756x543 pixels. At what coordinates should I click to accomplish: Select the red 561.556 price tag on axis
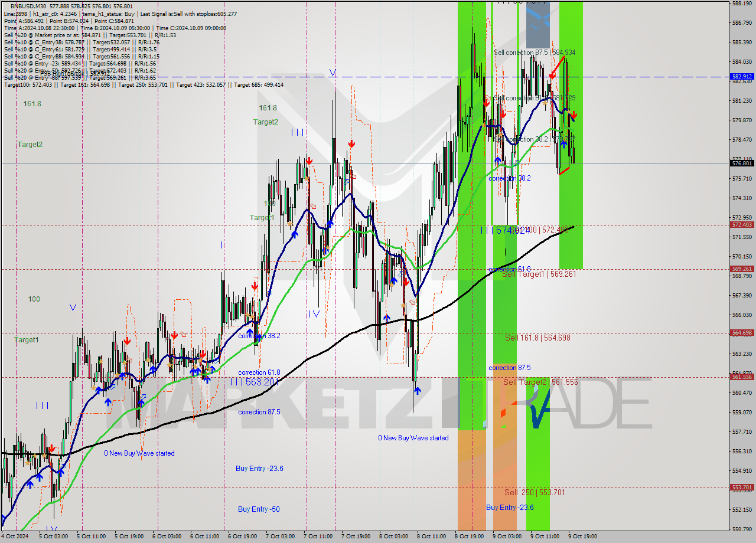pos(742,377)
